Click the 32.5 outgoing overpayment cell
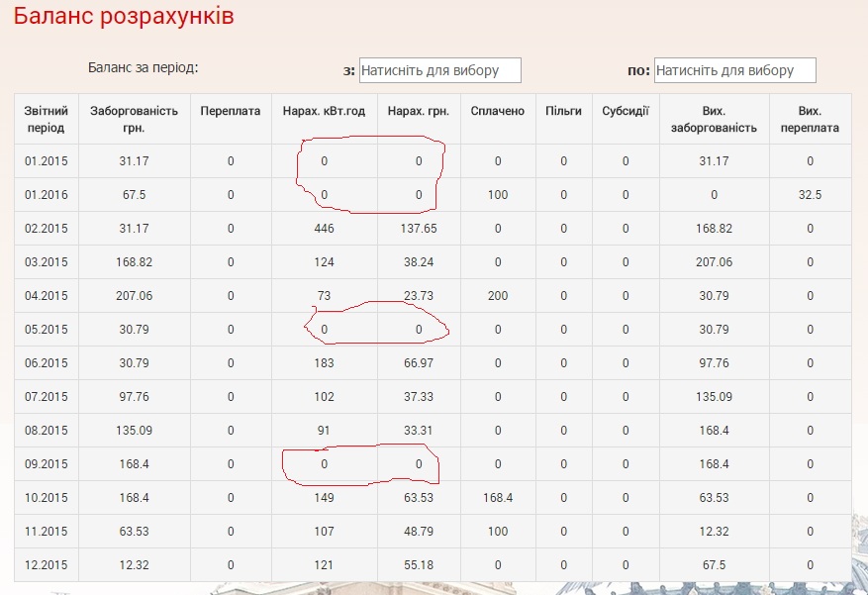The height and width of the screenshot is (595, 868). tap(810, 195)
